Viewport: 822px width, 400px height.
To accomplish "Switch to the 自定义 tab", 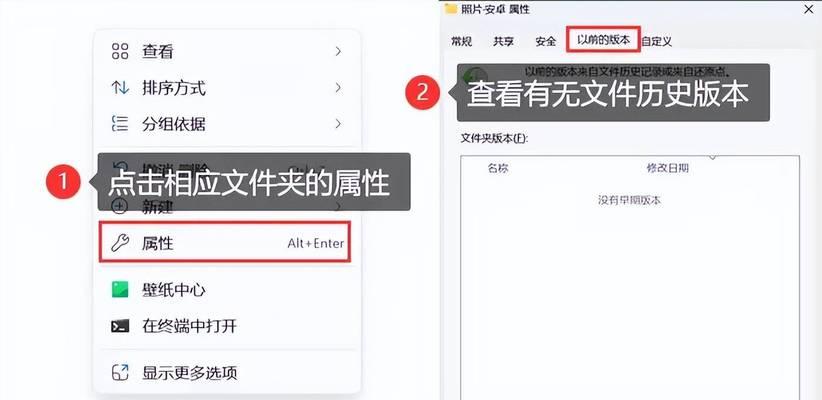I will tap(657, 41).
